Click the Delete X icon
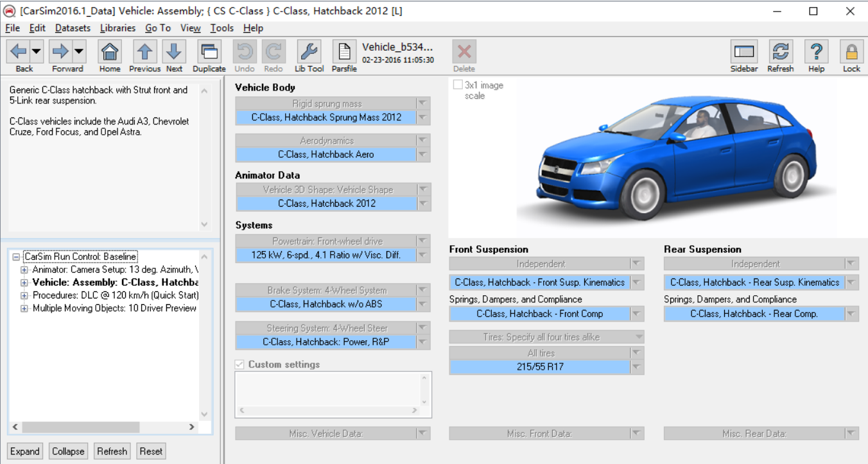The width and height of the screenshot is (868, 464). [464, 51]
